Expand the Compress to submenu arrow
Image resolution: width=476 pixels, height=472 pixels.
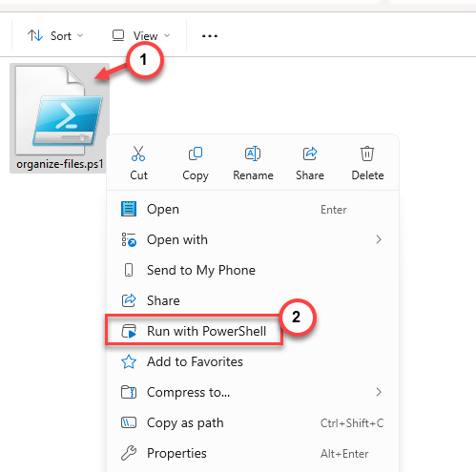point(379,392)
